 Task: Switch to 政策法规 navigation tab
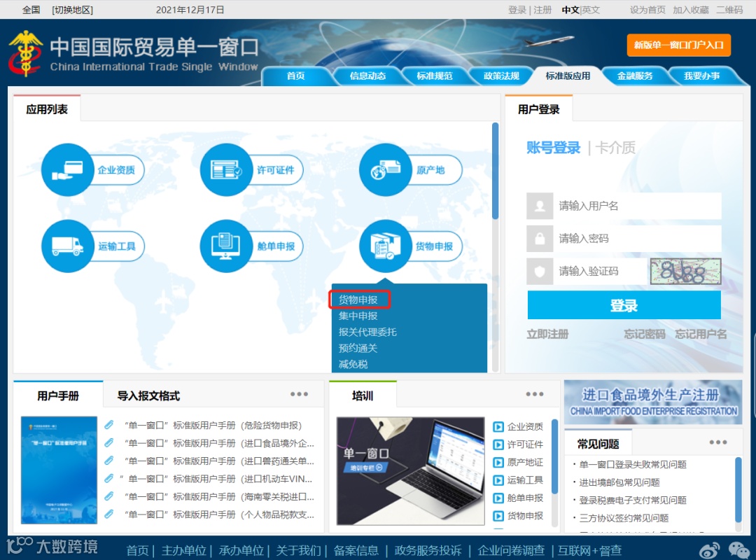coord(501,76)
